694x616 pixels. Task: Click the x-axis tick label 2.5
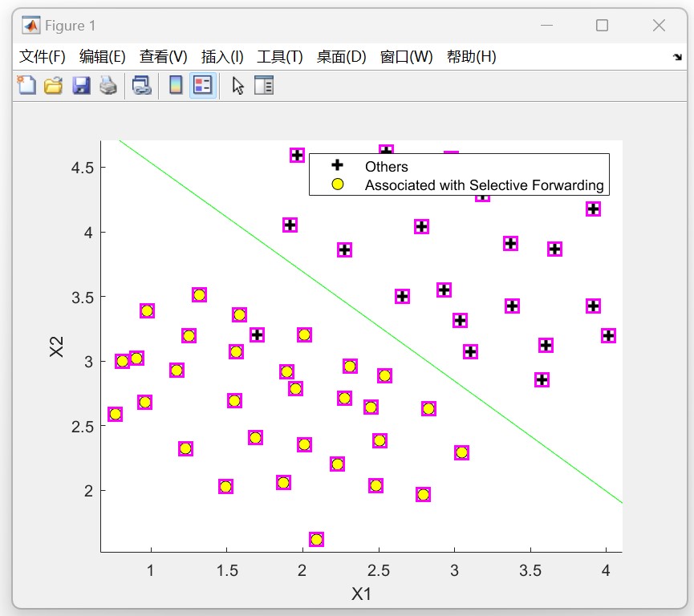379,570
